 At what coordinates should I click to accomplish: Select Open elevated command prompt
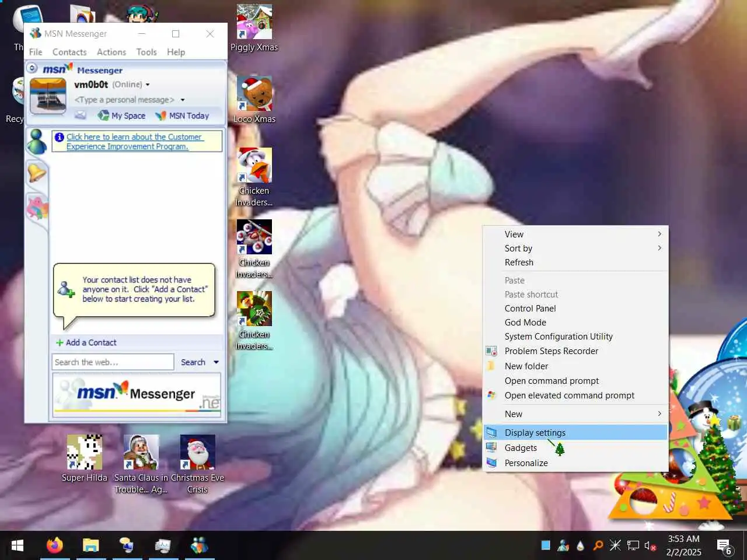575,395
